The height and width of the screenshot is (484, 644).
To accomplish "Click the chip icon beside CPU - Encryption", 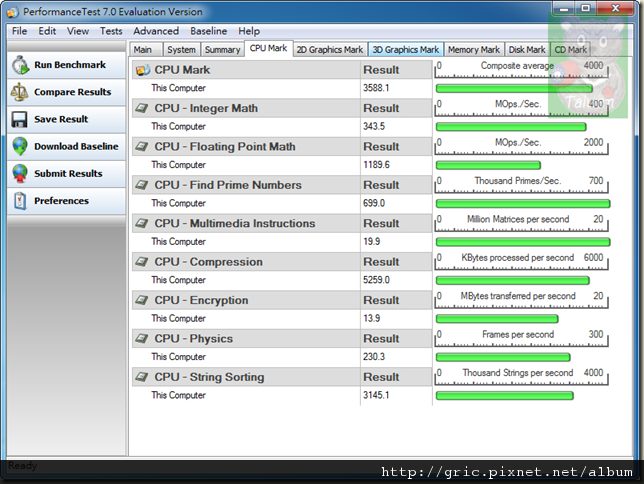I will click(x=142, y=300).
